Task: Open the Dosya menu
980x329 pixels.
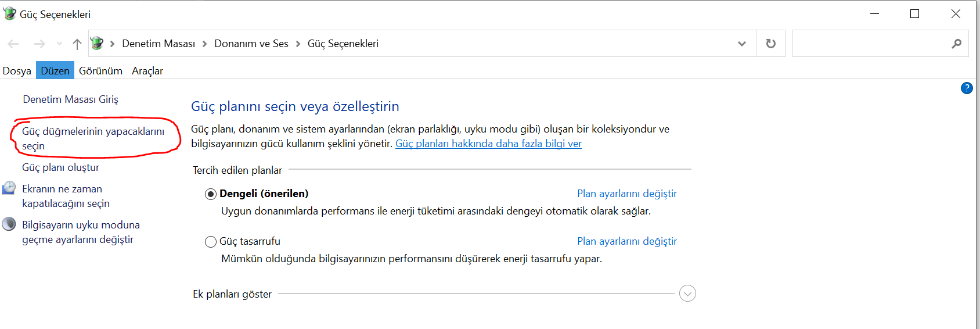Action: (x=17, y=71)
